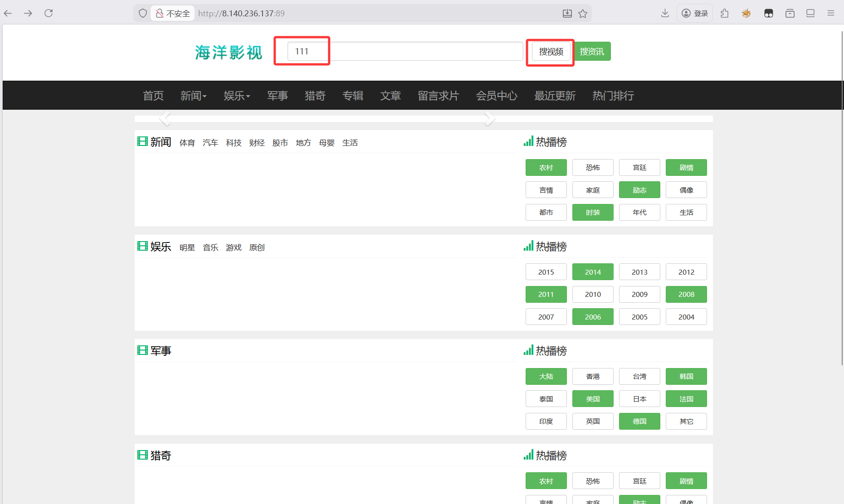Open the 热门排行 navigation menu item
Screen dimensions: 844x504
613,96
